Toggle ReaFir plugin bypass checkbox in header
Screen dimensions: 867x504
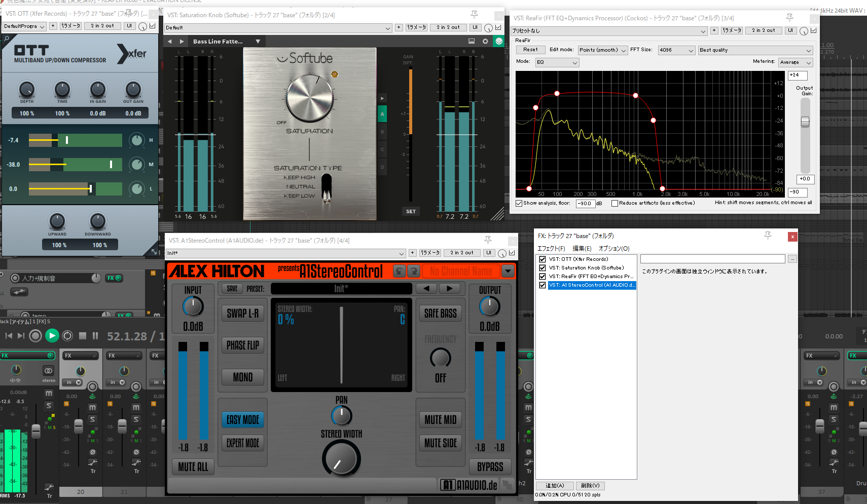(x=814, y=30)
